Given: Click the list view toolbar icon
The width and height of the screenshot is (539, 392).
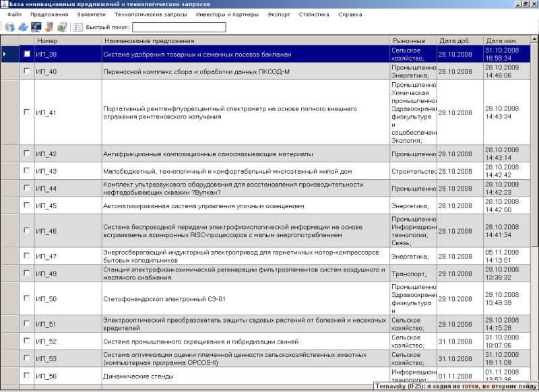Looking at the screenshot, I should [78, 27].
